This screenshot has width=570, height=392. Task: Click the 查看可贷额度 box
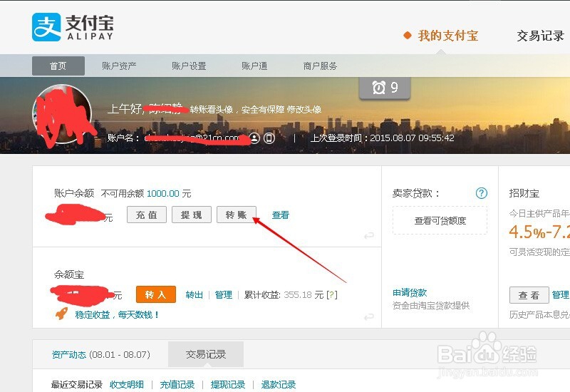(x=440, y=221)
